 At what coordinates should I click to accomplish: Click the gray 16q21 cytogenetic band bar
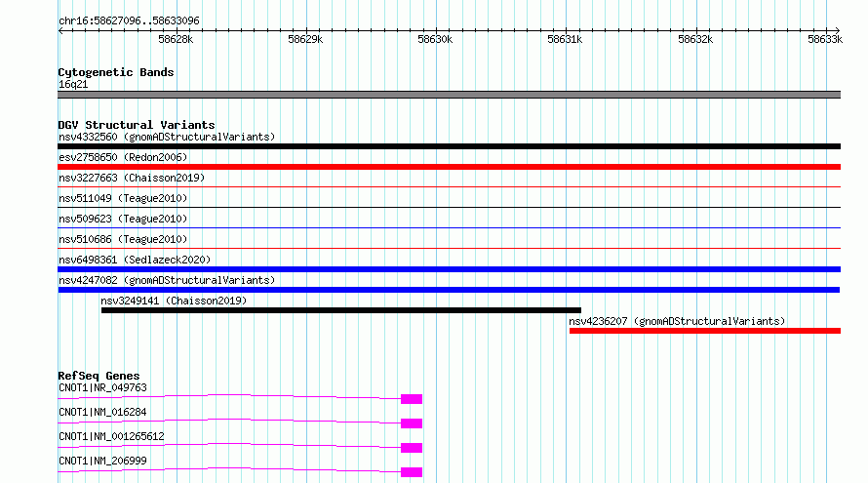(x=449, y=95)
